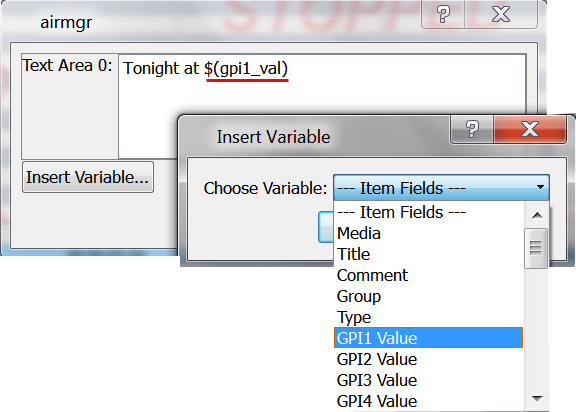Screen dimensions: 576x412
Task: Click the list scrollbar up arrow
Action: (537, 215)
